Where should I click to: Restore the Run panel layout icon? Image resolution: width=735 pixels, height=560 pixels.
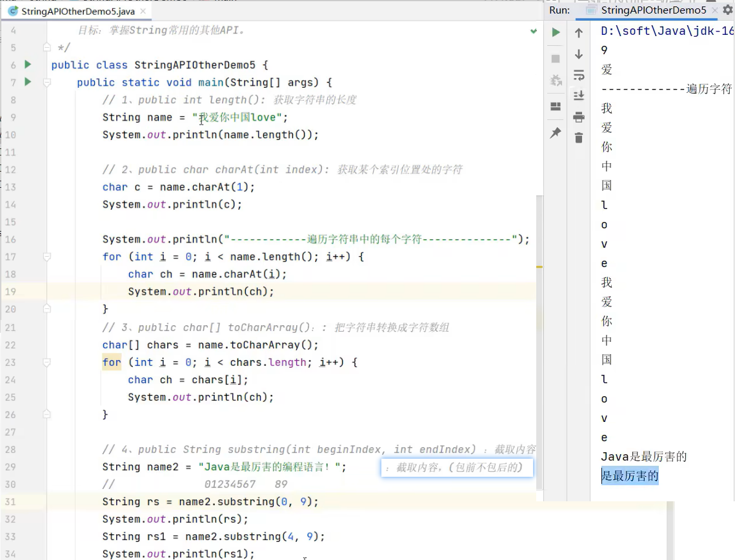556,106
